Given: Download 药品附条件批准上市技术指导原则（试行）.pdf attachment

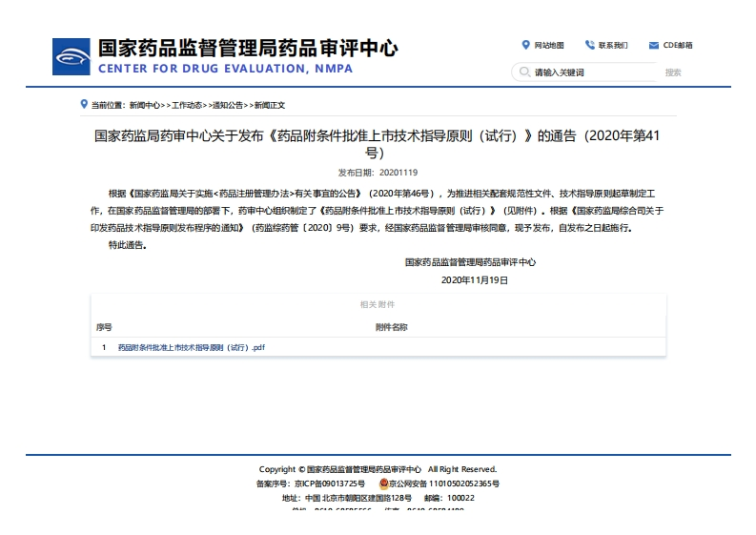Looking at the screenshot, I should (x=191, y=348).
